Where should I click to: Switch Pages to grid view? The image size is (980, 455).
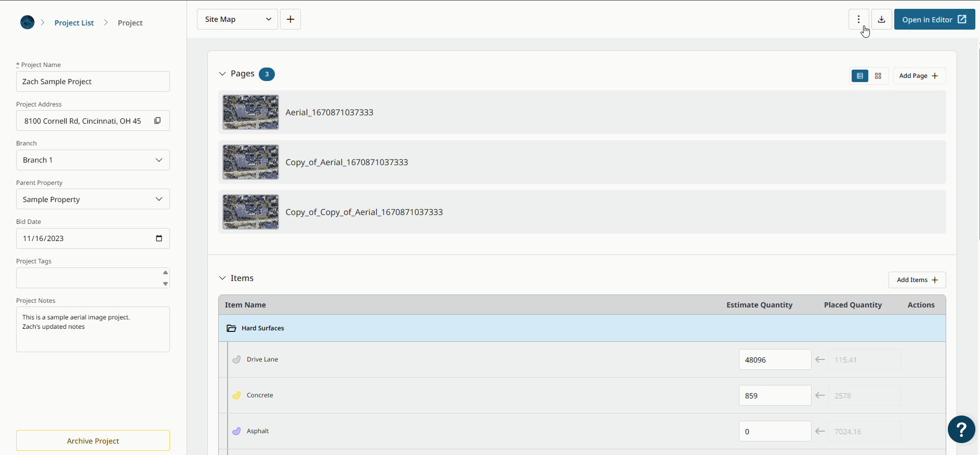(878, 76)
